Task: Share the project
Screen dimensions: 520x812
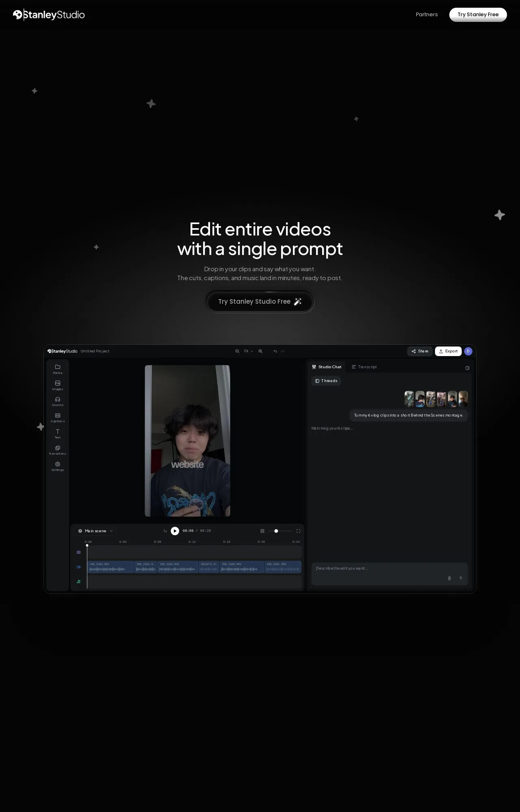Action: (x=420, y=351)
